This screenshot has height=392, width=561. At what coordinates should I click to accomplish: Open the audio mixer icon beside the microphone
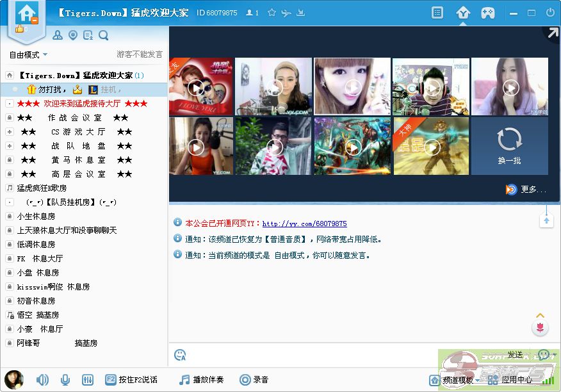click(x=87, y=379)
